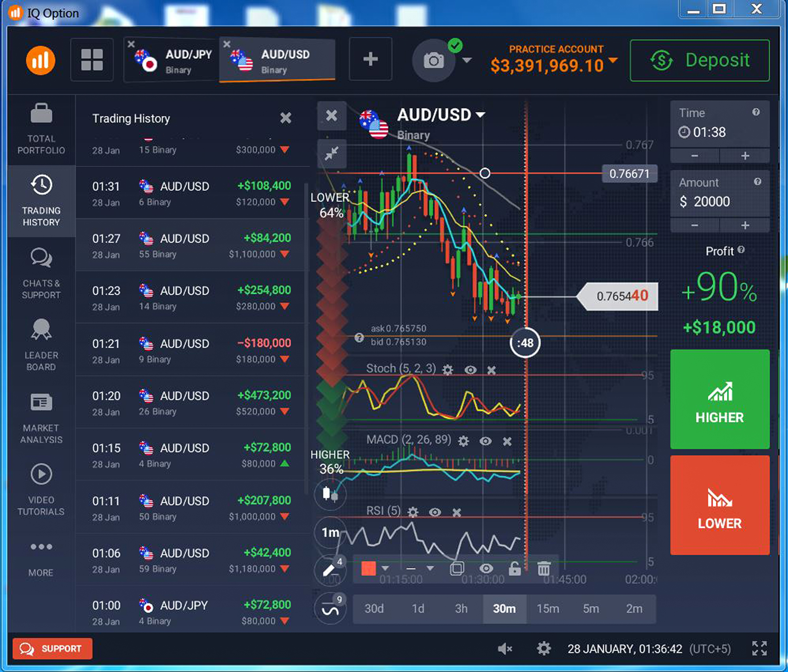
Task: Open the candlestick chart type selector
Action: point(329,494)
